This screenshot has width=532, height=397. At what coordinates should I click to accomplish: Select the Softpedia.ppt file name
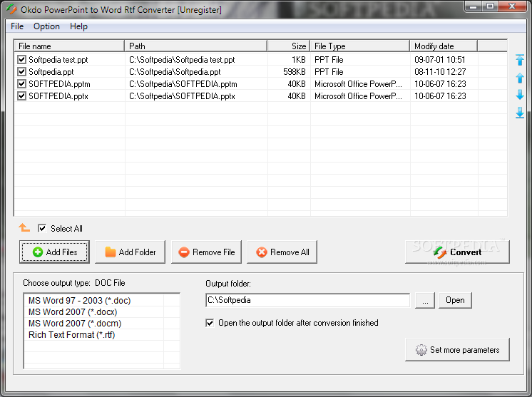pyautogui.click(x=51, y=72)
